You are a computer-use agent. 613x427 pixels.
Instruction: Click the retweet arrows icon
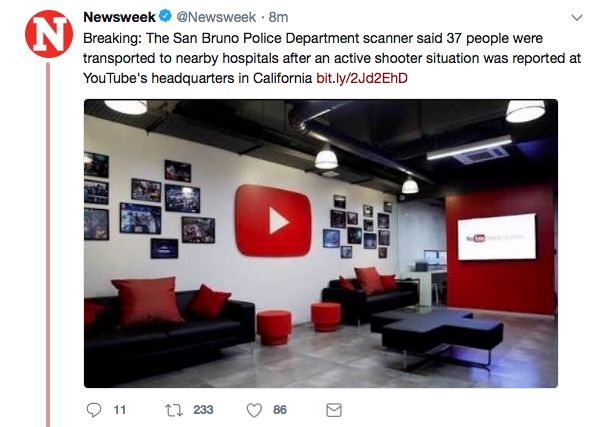point(174,410)
